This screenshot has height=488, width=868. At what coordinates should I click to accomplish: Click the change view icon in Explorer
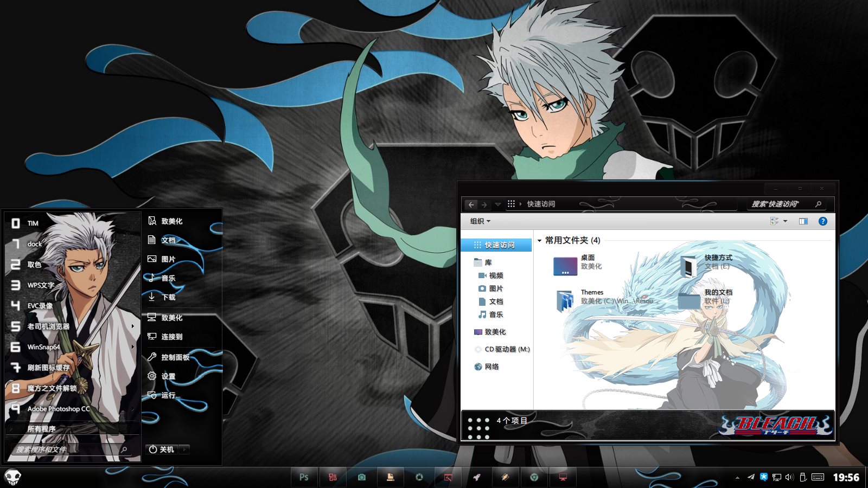774,221
